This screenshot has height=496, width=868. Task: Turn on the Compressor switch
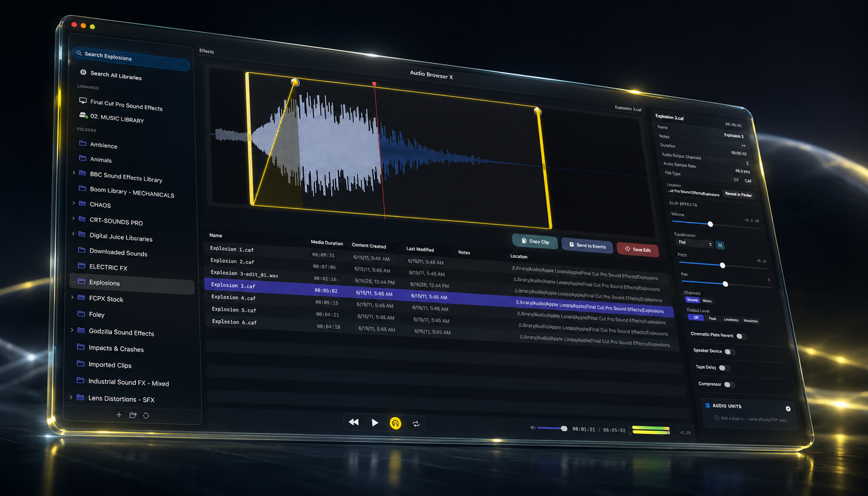(729, 385)
